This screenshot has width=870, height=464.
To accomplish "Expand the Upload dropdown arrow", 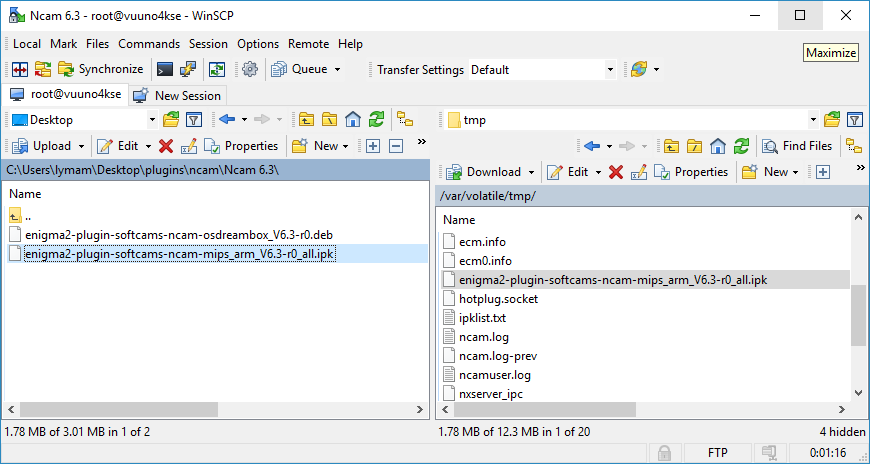I will coord(82,147).
